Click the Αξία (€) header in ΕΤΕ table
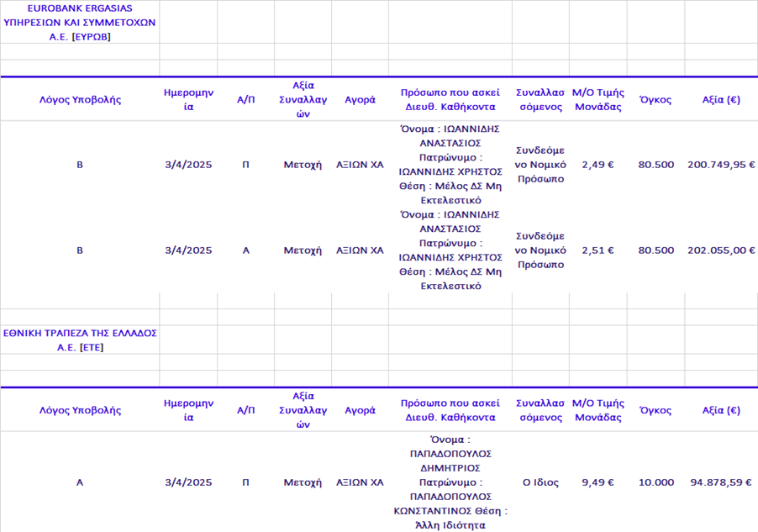Viewport: 758px width, 532px height. [721, 410]
